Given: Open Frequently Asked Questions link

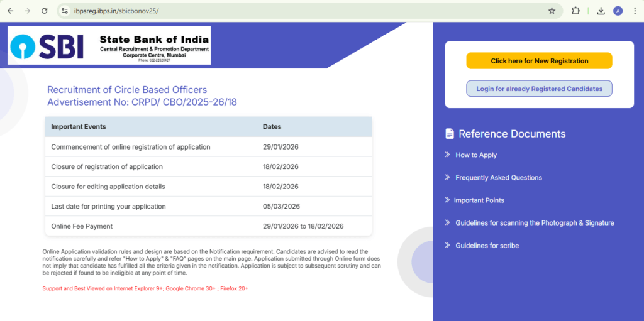Looking at the screenshot, I should (498, 178).
